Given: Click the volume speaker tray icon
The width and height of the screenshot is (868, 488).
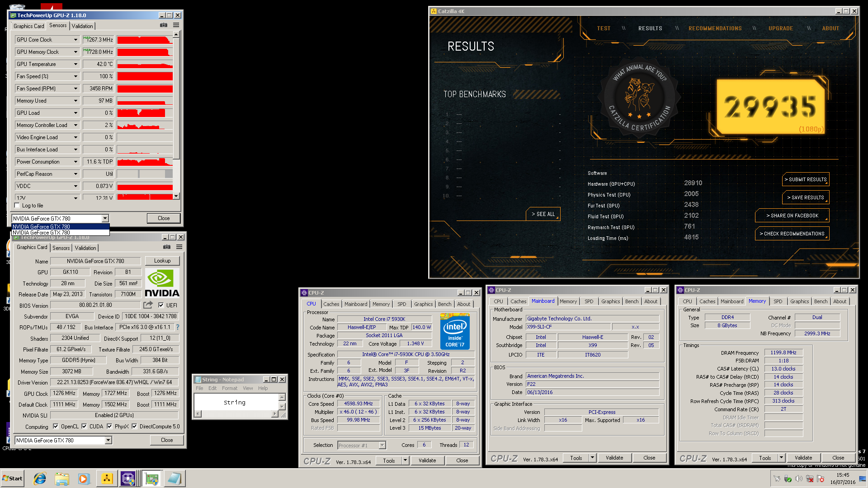Looking at the screenshot, I should 799,479.
